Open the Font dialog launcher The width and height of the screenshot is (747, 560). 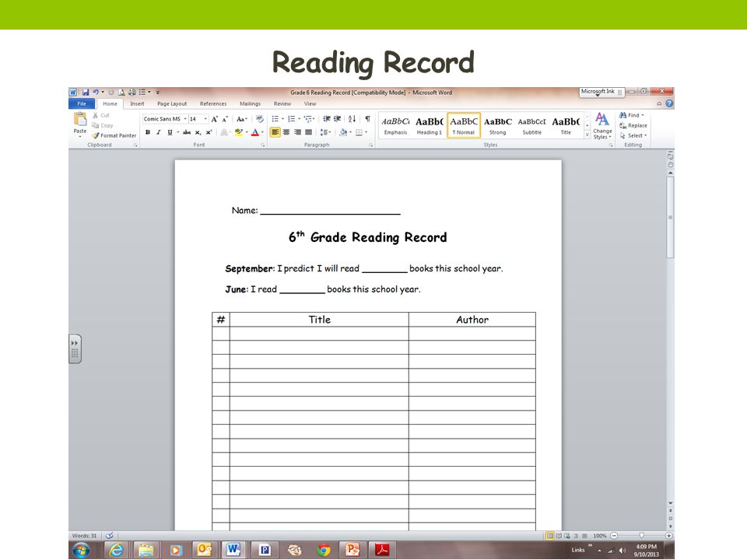point(263,145)
